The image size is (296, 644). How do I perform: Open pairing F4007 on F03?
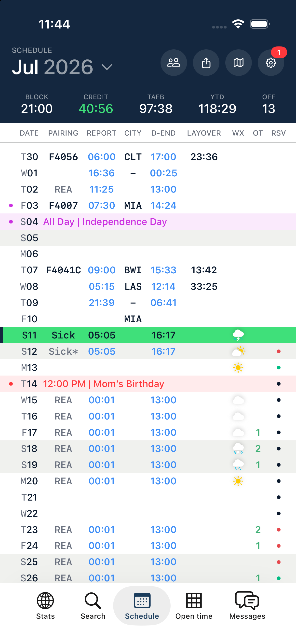pyautogui.click(x=63, y=206)
